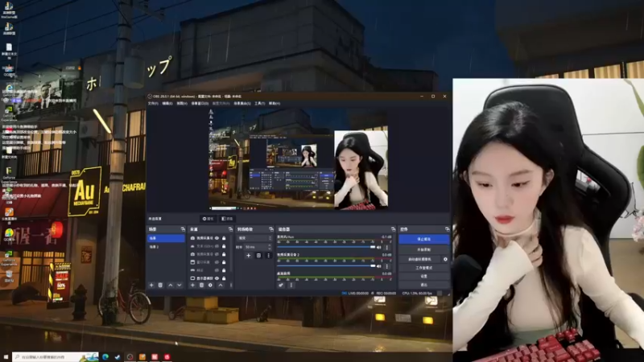
Task: Open advanced audio properties gear in mixer
Action: click(x=281, y=285)
